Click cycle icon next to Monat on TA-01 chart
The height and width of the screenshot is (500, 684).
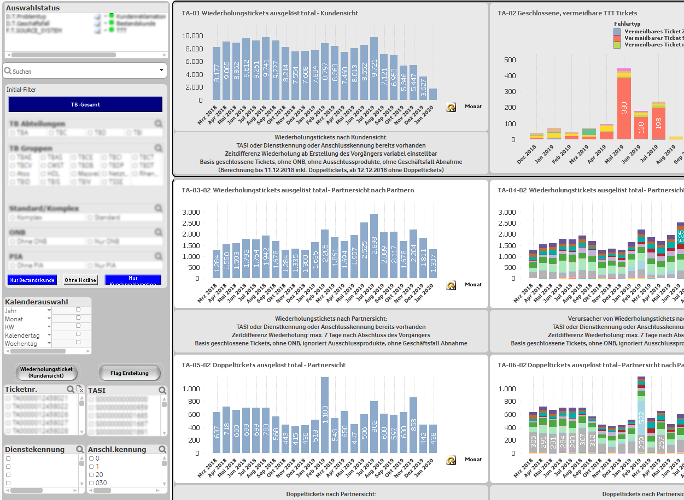click(452, 105)
